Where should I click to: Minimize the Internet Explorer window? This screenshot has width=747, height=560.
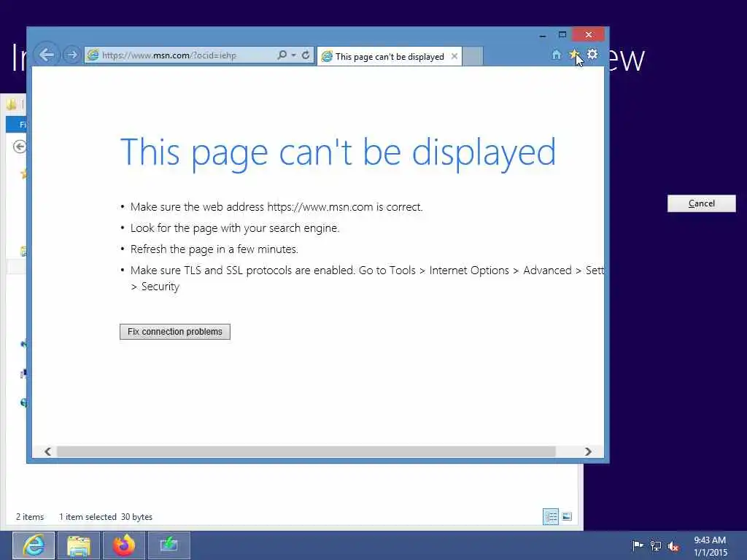coord(543,35)
